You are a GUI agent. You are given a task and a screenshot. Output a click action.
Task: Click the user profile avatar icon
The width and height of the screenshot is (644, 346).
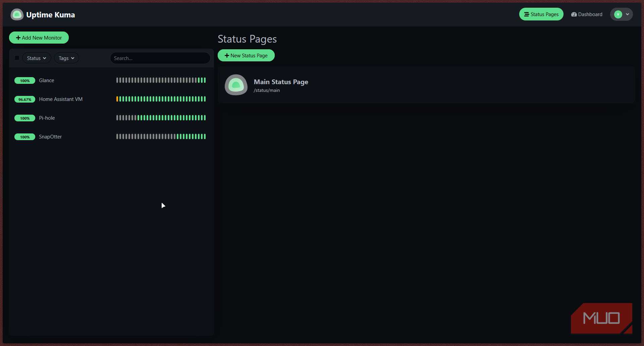pyautogui.click(x=618, y=14)
